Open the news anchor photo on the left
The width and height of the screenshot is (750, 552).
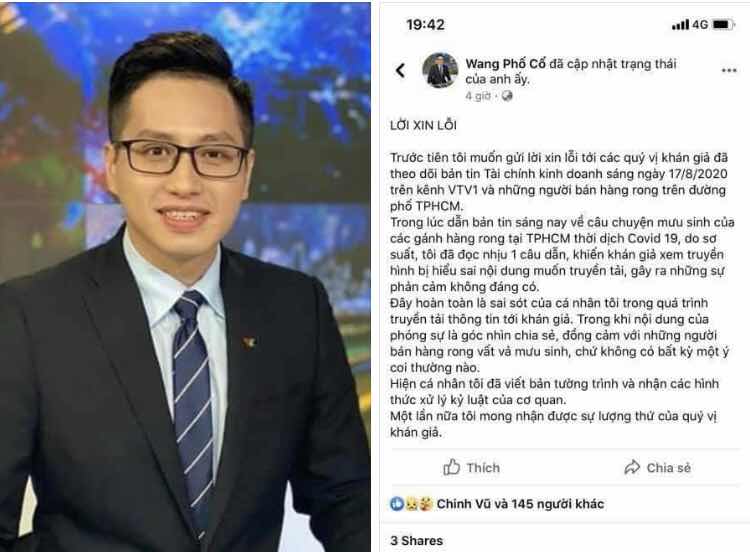click(x=185, y=276)
